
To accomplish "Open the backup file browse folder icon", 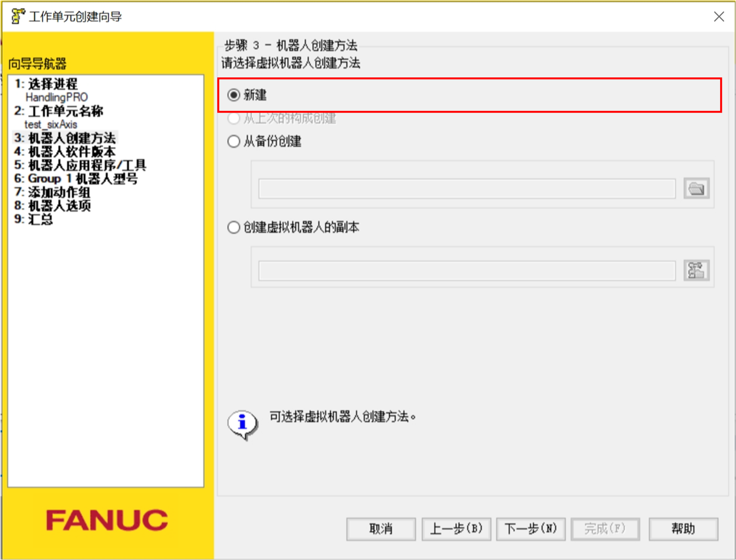I will point(696,188).
